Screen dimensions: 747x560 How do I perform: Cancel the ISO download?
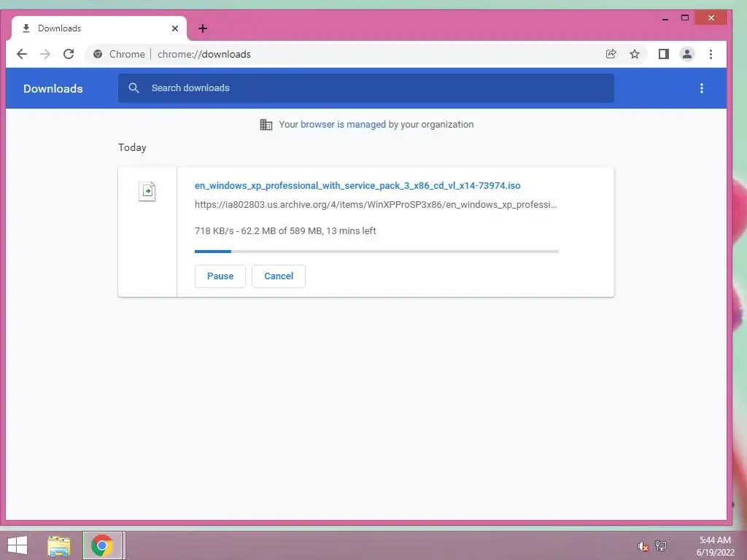click(279, 276)
